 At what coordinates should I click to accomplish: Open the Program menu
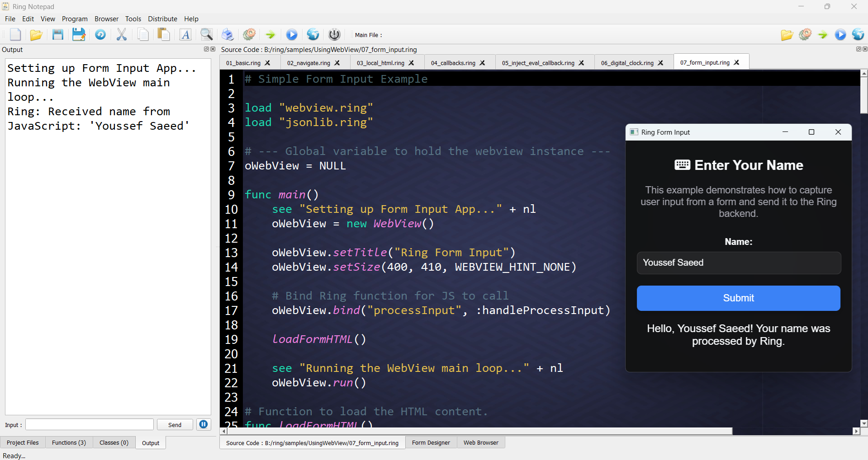[x=75, y=19]
